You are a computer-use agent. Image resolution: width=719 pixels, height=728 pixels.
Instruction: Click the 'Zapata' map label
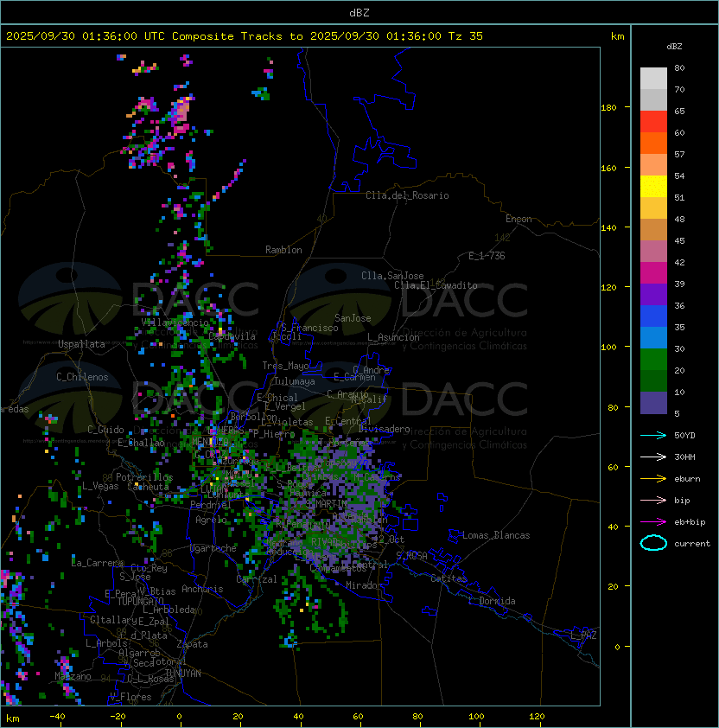[x=192, y=644]
